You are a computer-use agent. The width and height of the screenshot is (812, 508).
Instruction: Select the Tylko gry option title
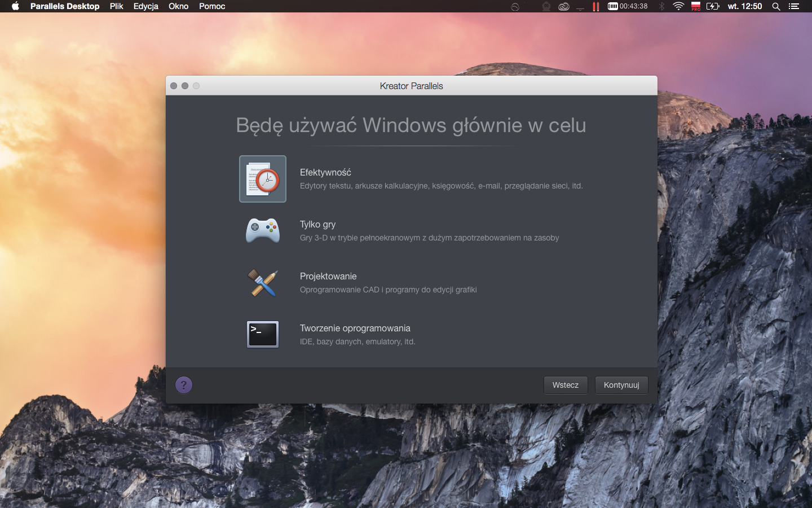[x=317, y=224]
